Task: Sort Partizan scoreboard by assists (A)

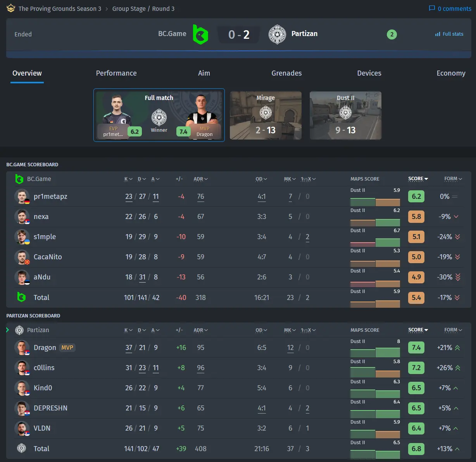Action: (155, 330)
